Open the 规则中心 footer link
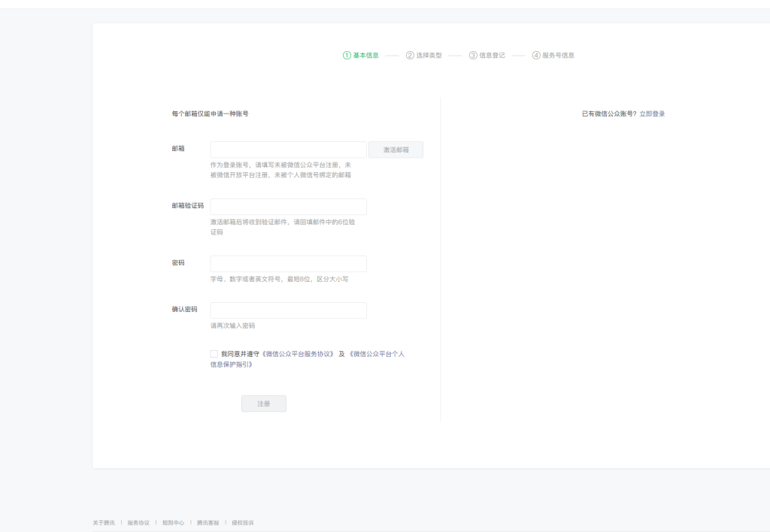 (174, 523)
